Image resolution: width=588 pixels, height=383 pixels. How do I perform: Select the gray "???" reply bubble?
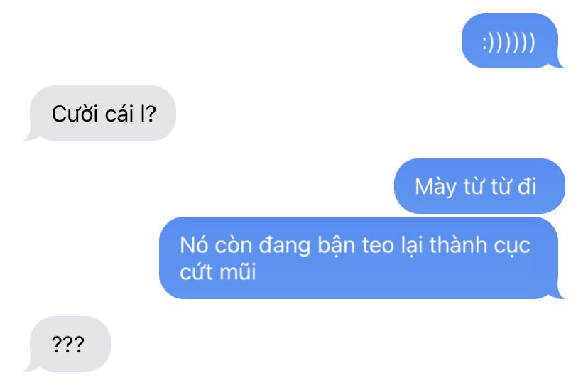pos(68,344)
